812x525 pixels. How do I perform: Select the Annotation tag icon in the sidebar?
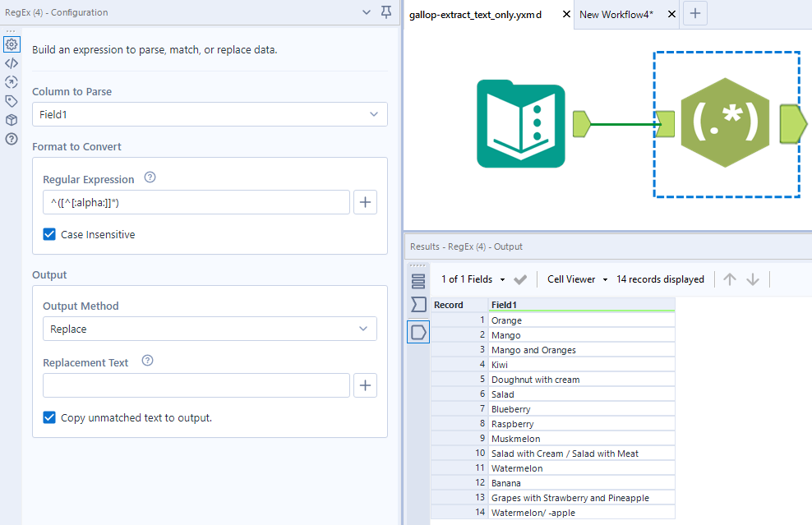coord(12,100)
